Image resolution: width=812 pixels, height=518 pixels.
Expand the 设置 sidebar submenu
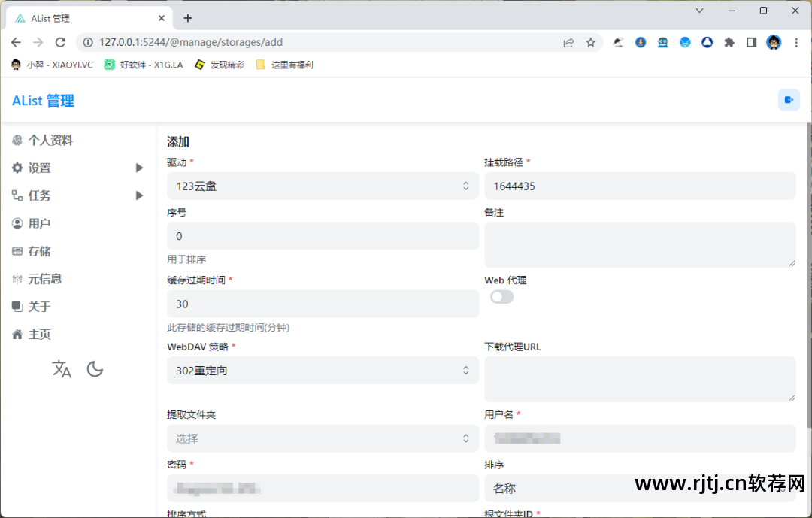[139, 168]
